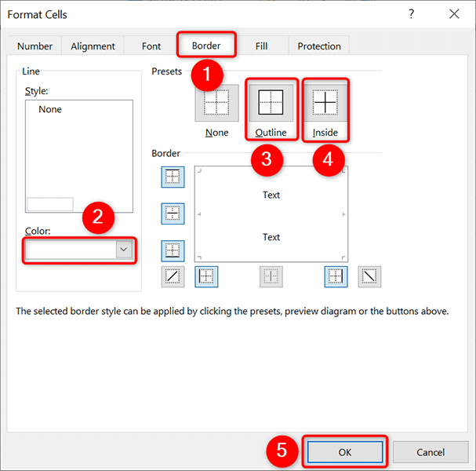This screenshot has width=476, height=471.
Task: Switch to the Number tab
Action: coord(35,46)
